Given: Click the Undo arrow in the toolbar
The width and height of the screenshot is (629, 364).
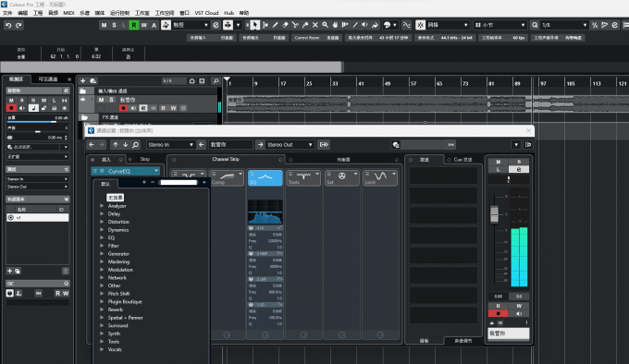Looking at the screenshot, I should (8, 25).
